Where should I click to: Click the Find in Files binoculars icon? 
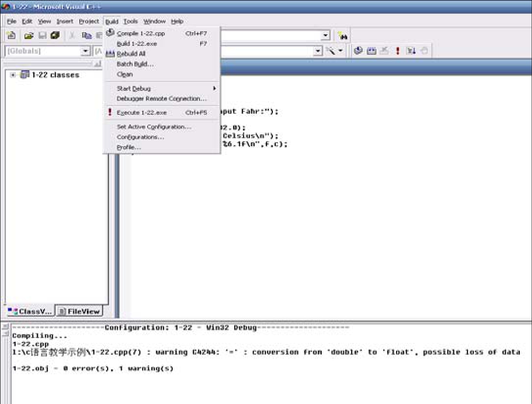click(x=343, y=36)
